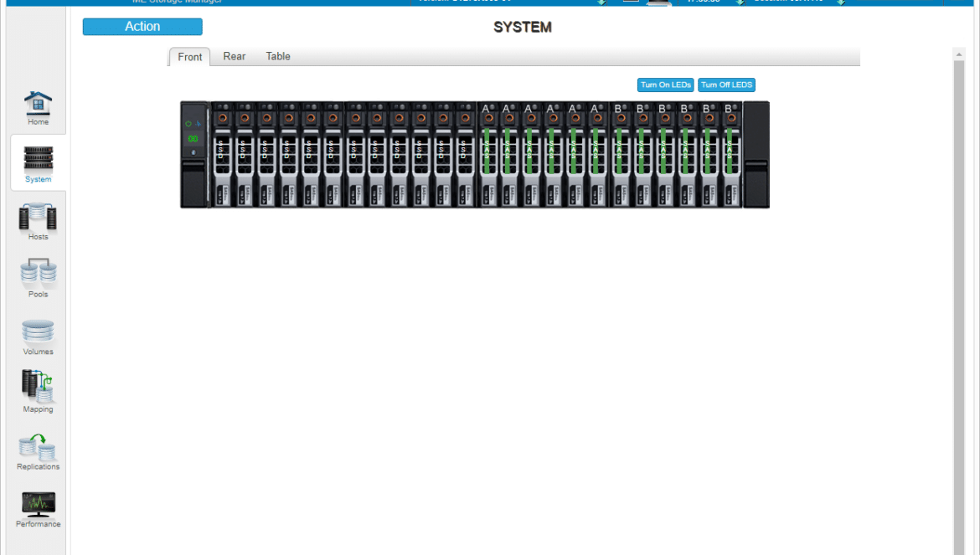
Task: Open the Action menu
Action: 142,26
